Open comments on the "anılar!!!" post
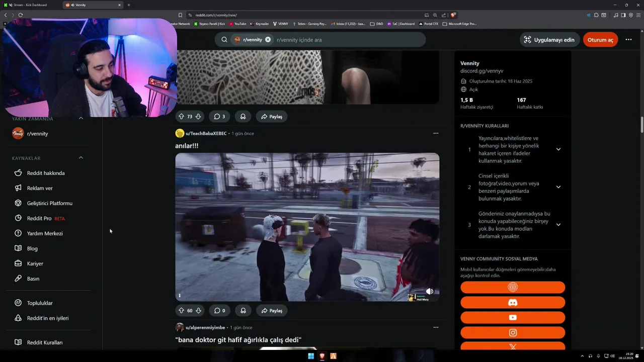 pyautogui.click(x=219, y=311)
